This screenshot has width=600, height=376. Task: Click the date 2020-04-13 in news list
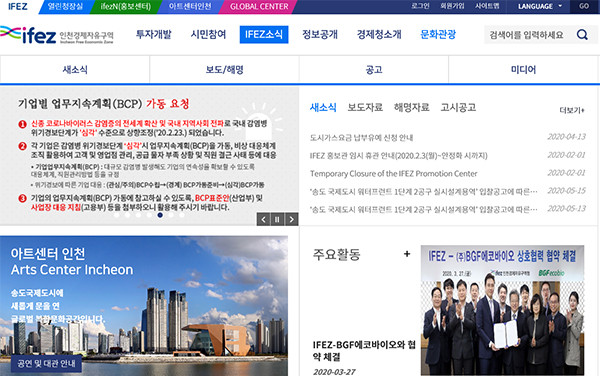[x=567, y=137]
